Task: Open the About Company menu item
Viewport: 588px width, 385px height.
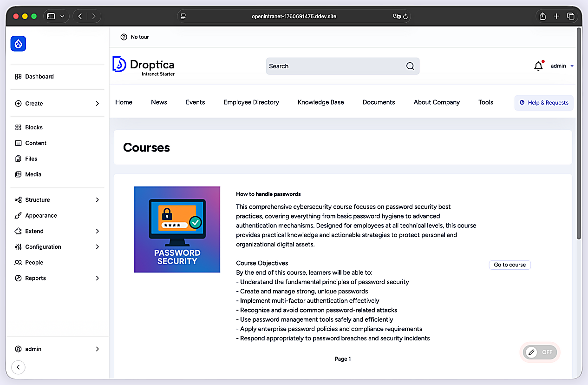Action: pyautogui.click(x=437, y=102)
